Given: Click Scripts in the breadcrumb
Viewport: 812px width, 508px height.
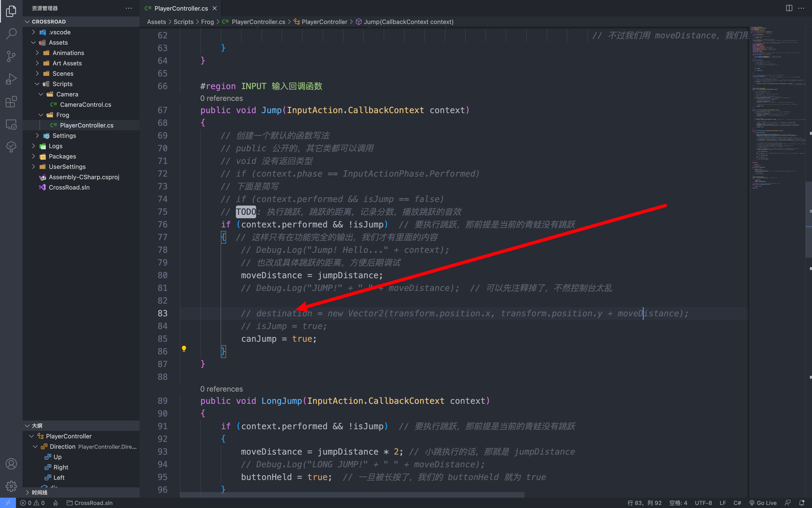Looking at the screenshot, I should point(183,22).
